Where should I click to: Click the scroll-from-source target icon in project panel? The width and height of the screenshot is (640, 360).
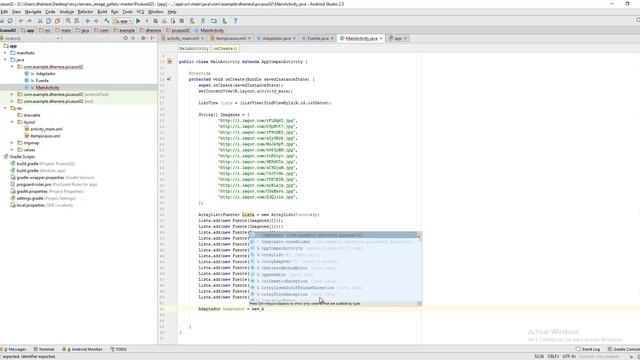tap(125, 38)
